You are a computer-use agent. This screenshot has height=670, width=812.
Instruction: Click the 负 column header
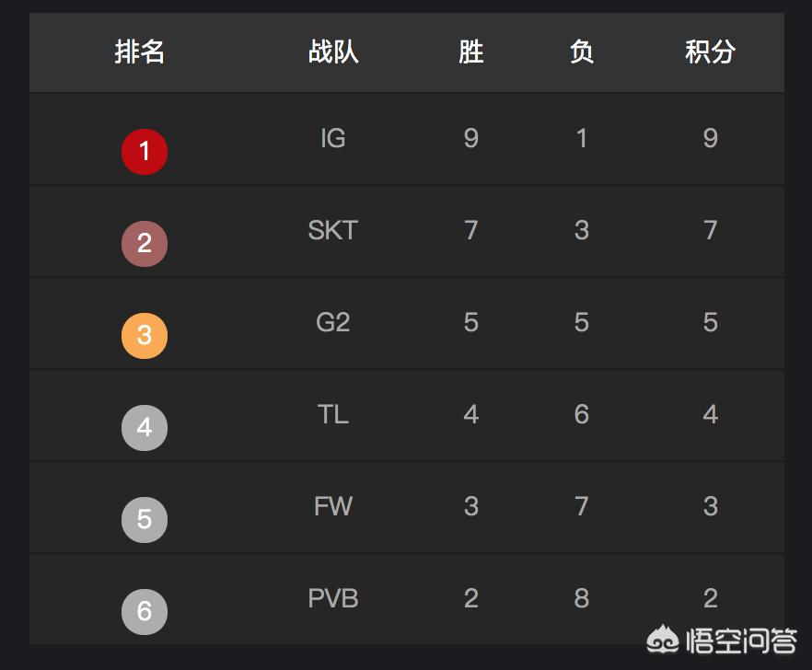coord(582,52)
